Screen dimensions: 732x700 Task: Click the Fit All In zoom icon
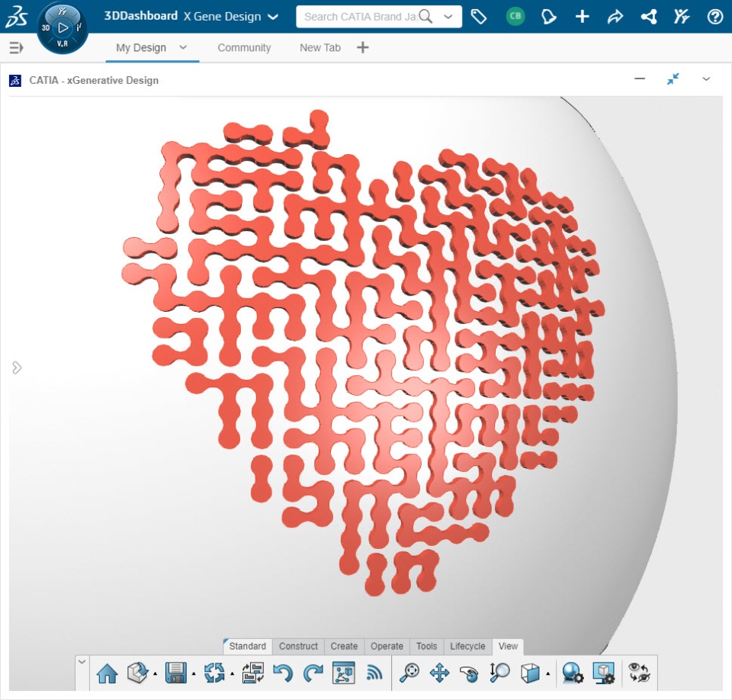[410, 673]
